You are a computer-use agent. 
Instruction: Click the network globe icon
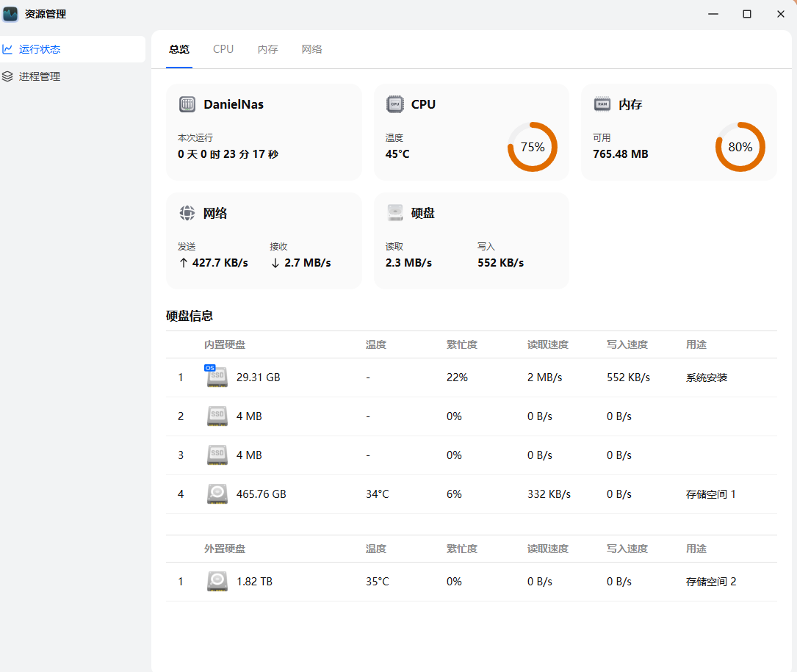point(187,213)
